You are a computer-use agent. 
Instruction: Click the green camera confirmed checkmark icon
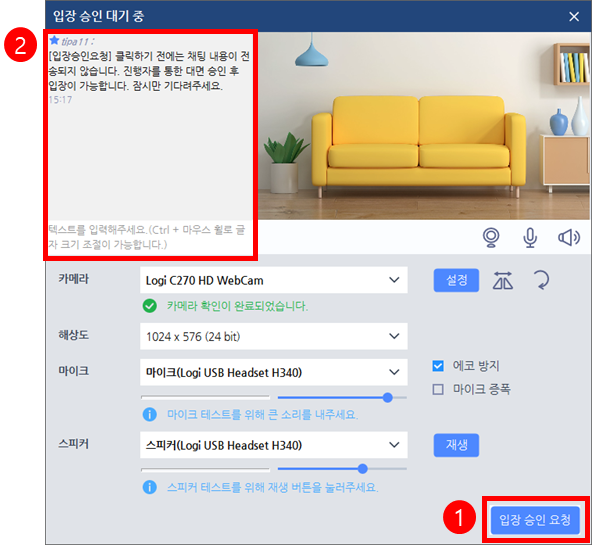(x=150, y=305)
